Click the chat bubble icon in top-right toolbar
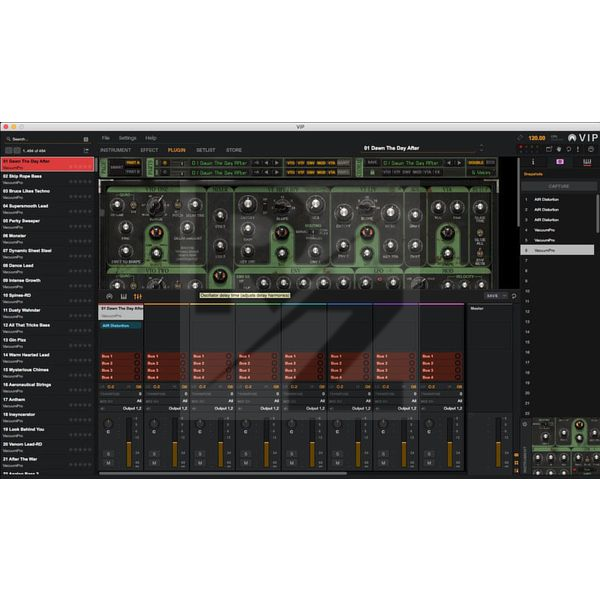The image size is (600, 600). coord(569,149)
